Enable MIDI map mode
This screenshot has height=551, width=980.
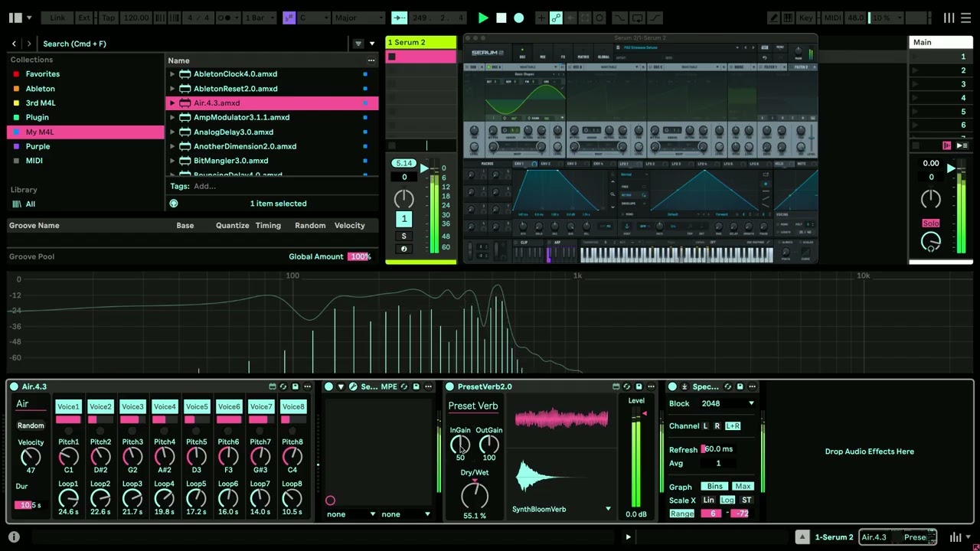[x=832, y=18]
